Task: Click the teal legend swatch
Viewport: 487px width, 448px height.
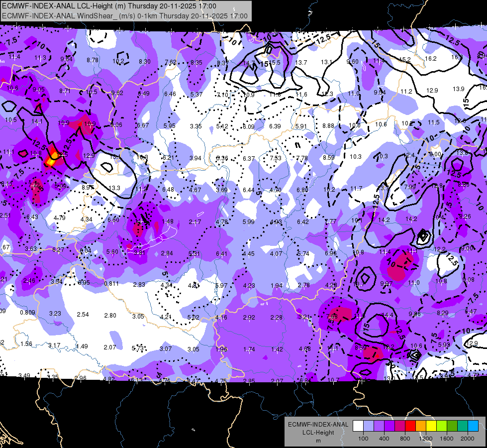Action: click(x=463, y=426)
